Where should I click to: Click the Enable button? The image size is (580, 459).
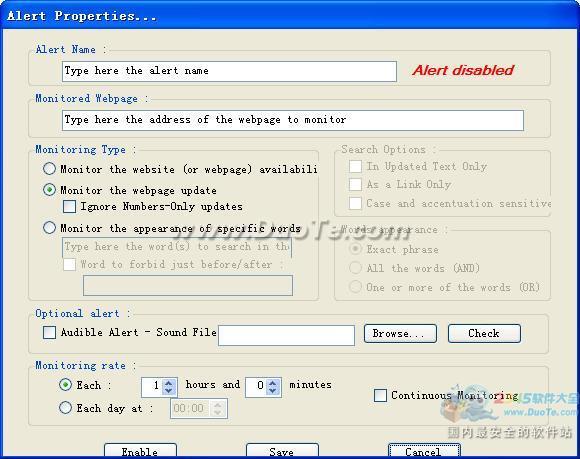pyautogui.click(x=140, y=451)
